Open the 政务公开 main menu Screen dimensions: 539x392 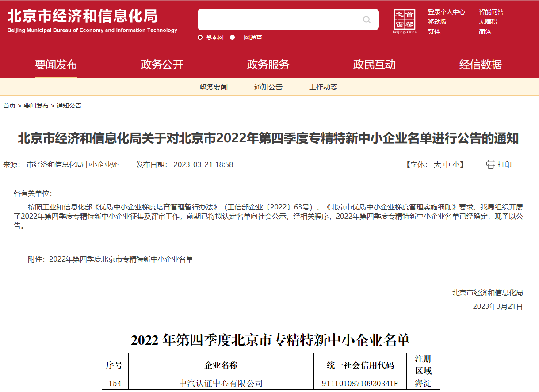[x=162, y=65]
